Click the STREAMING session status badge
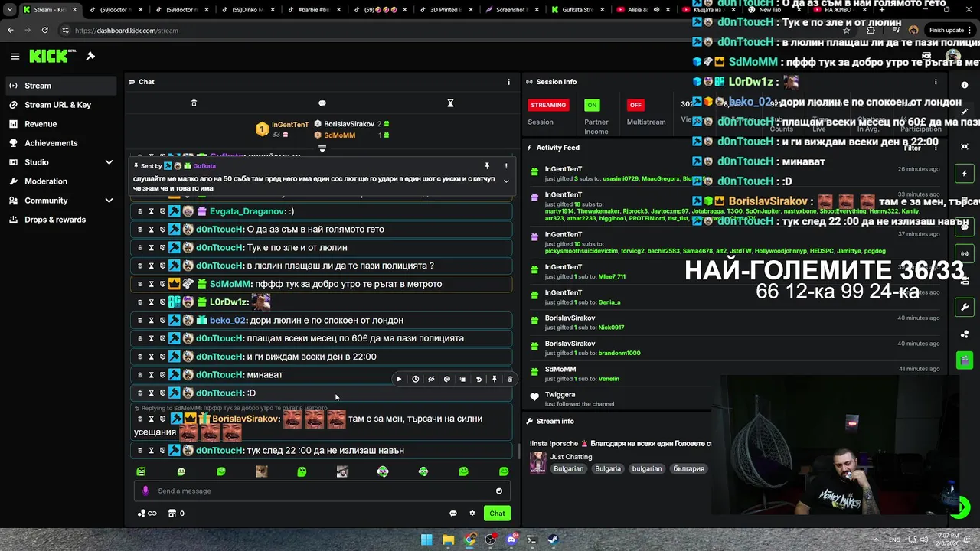This screenshot has height=551, width=980. 548,105
